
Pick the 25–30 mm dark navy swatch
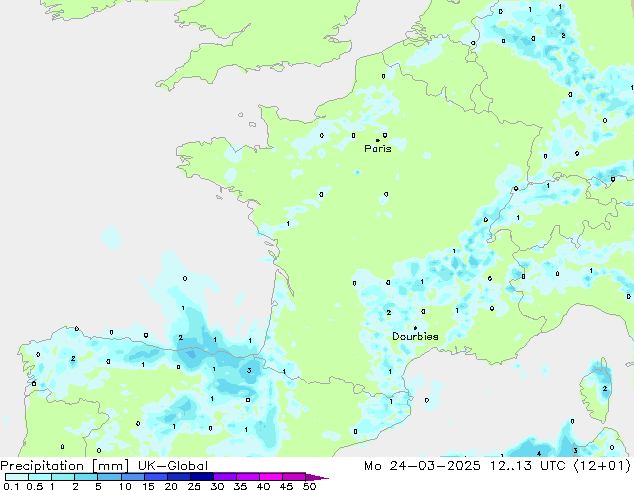click(201, 477)
